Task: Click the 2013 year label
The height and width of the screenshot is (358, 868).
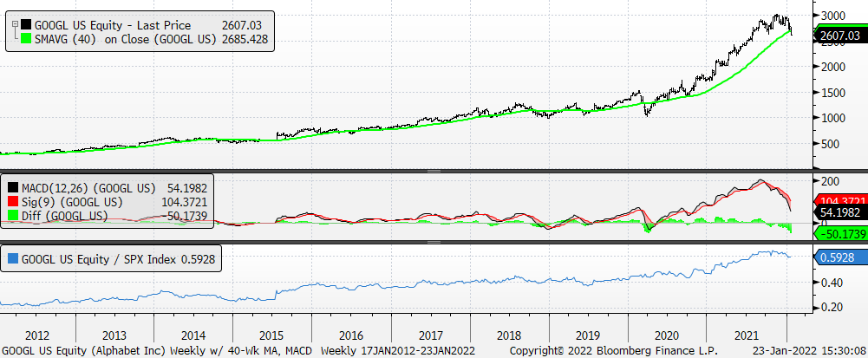Action: click(x=114, y=335)
